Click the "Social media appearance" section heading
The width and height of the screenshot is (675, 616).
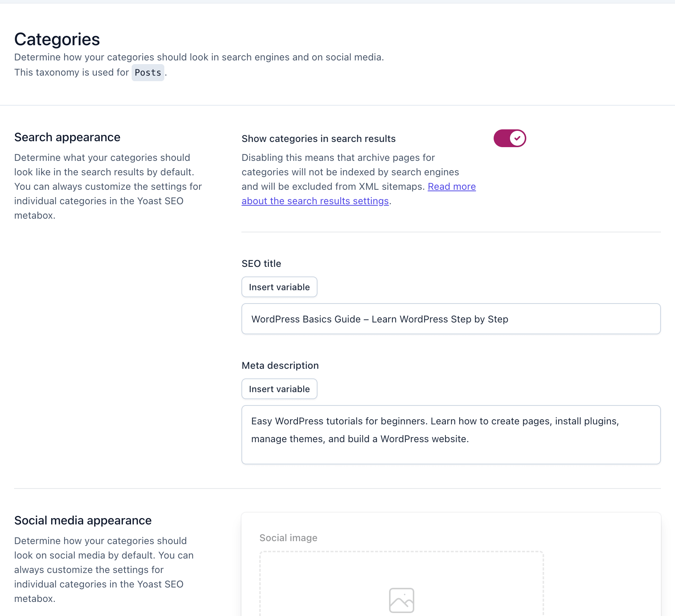coord(83,520)
